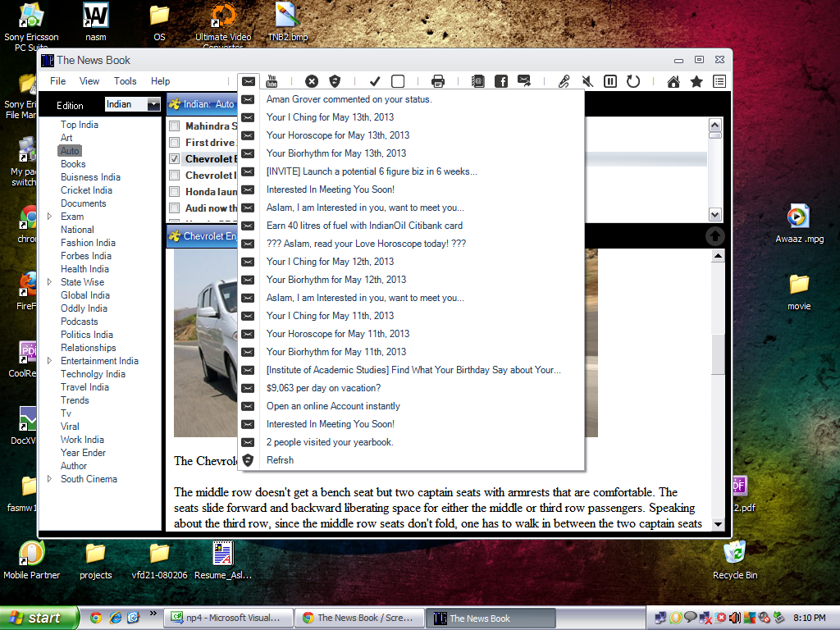Click the pause toolbar icon

(x=610, y=81)
